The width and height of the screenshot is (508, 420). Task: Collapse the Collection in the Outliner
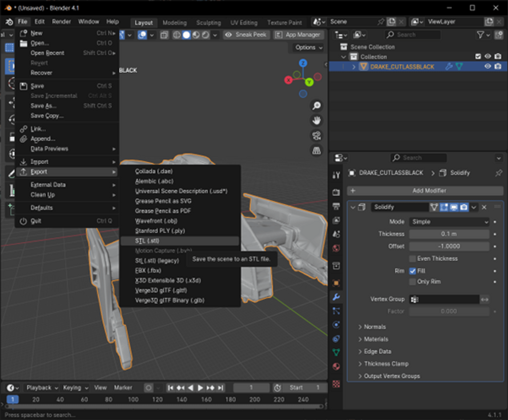coord(343,57)
